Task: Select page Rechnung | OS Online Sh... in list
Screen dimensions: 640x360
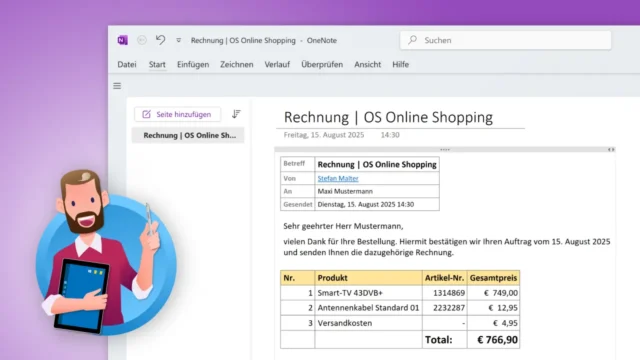Action: tap(188, 135)
